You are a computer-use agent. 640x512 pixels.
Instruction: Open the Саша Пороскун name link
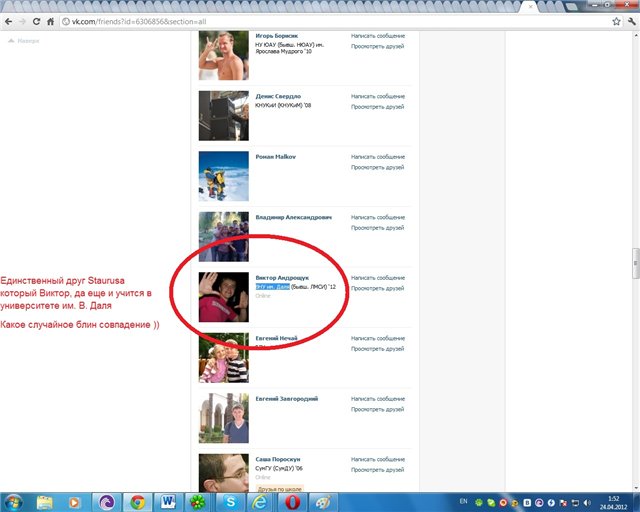[278, 459]
